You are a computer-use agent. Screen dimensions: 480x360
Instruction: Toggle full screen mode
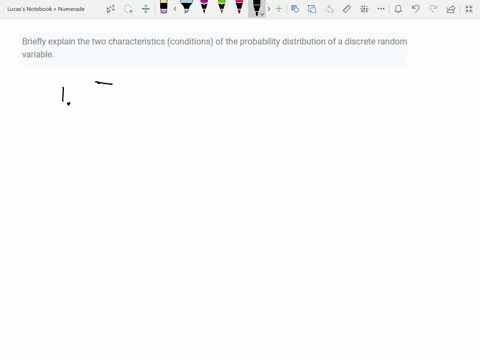click(x=469, y=9)
